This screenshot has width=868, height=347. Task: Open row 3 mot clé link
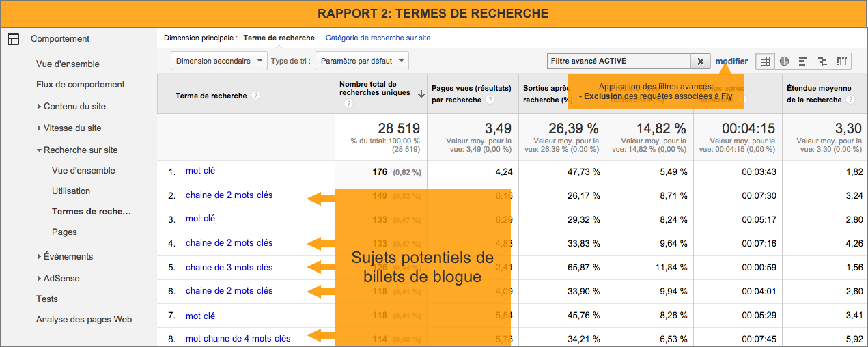[200, 219]
